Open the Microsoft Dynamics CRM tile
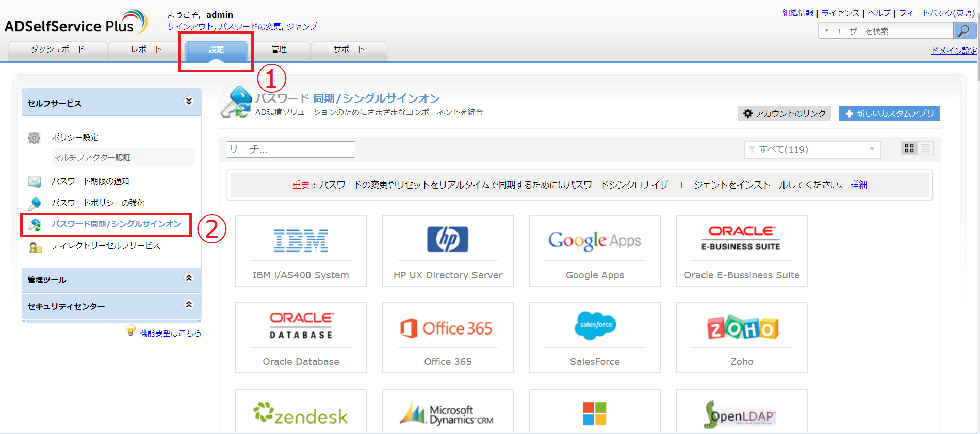 [x=448, y=411]
